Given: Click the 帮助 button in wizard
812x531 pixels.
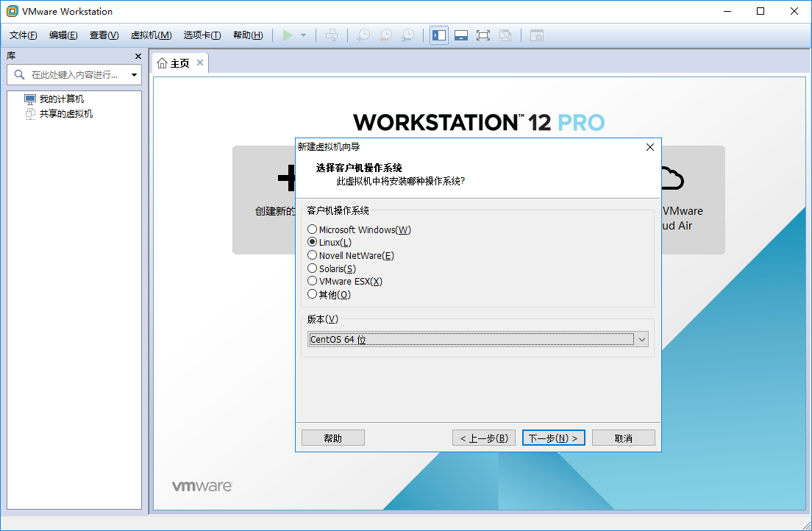Looking at the screenshot, I should 333,438.
